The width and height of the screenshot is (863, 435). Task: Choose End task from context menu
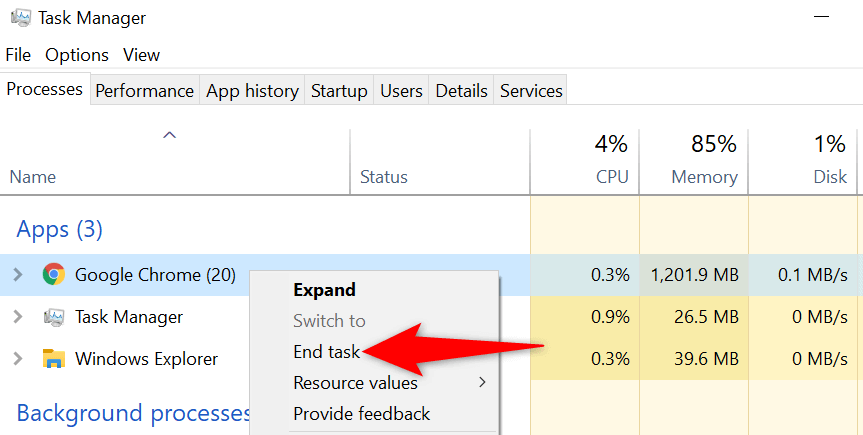point(326,351)
